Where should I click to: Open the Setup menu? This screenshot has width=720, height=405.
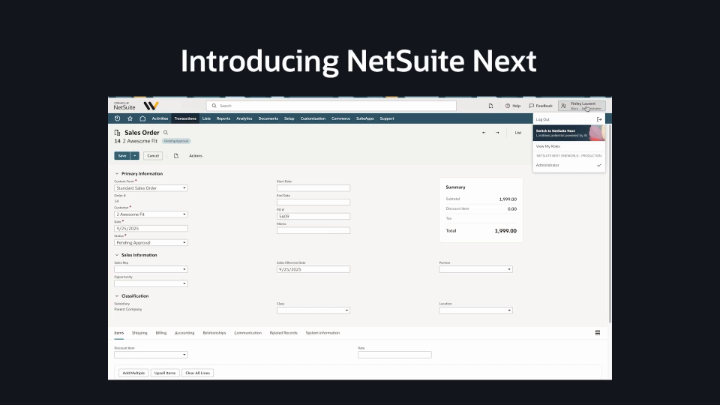point(289,118)
